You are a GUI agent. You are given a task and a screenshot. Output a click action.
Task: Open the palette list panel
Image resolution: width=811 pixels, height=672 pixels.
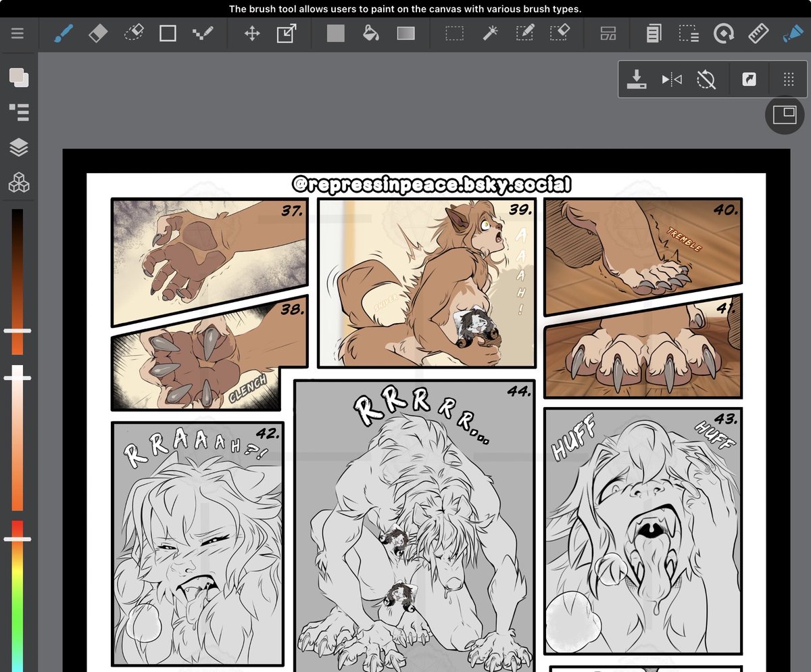click(x=19, y=112)
